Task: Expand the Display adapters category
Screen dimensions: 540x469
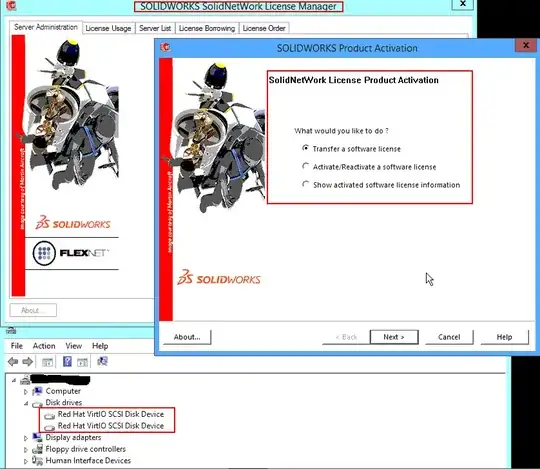Action: click(26, 438)
